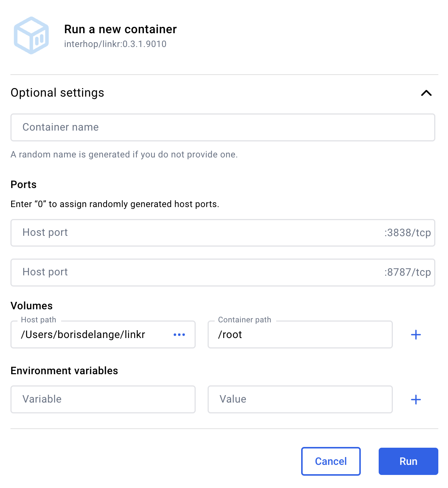Click the :8787/tcp port label
Screen dimensions: 448x488
(408, 272)
